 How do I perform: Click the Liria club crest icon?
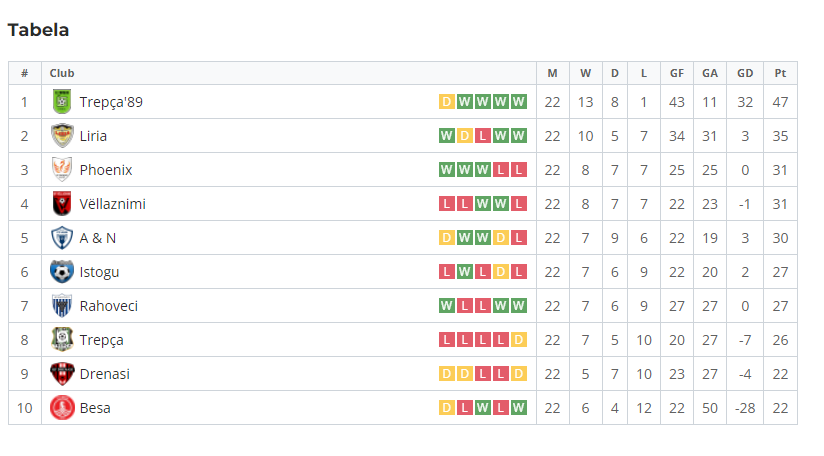pyautogui.click(x=62, y=136)
